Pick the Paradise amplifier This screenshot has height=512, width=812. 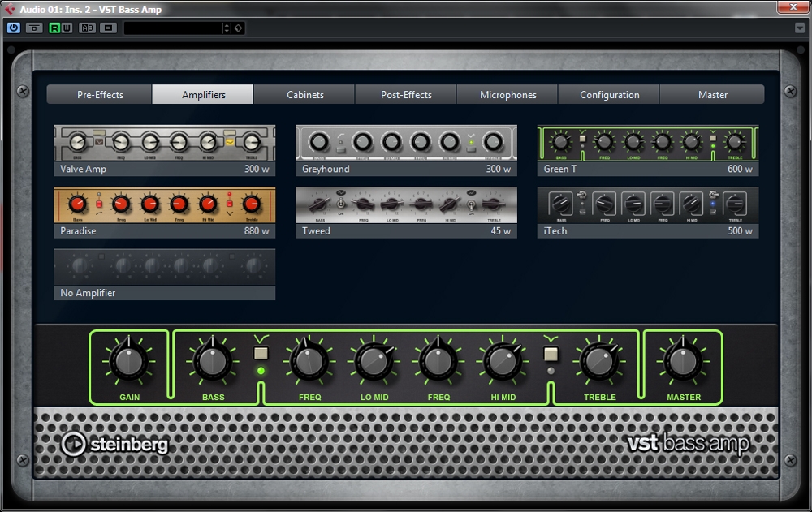tap(165, 213)
